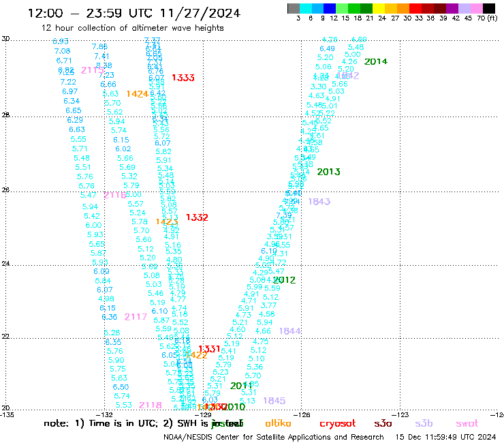Click the purple swatch in the color legend
Viewport: 504px width, 443px height.
(452, 8)
